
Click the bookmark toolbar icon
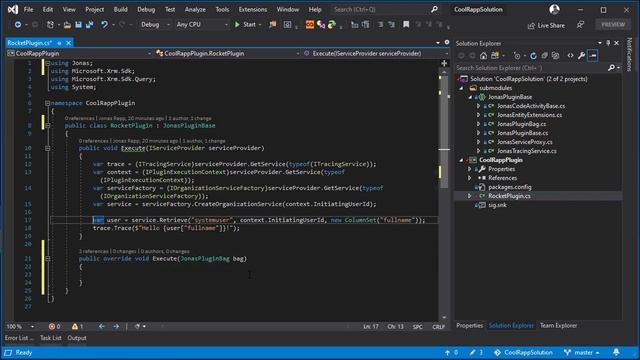pos(406,25)
